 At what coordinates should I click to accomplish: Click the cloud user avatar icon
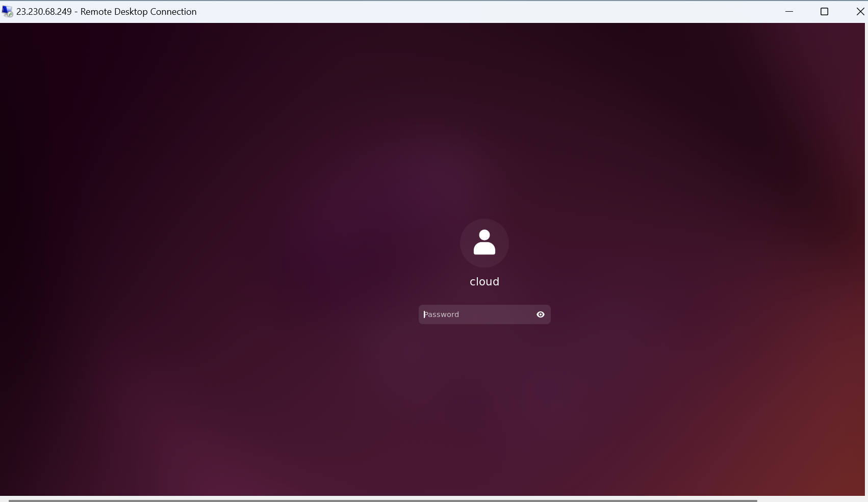tap(484, 243)
